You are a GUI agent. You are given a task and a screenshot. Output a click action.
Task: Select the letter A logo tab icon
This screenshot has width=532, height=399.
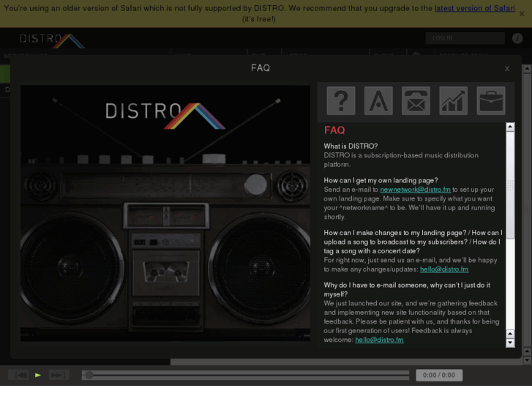click(378, 100)
